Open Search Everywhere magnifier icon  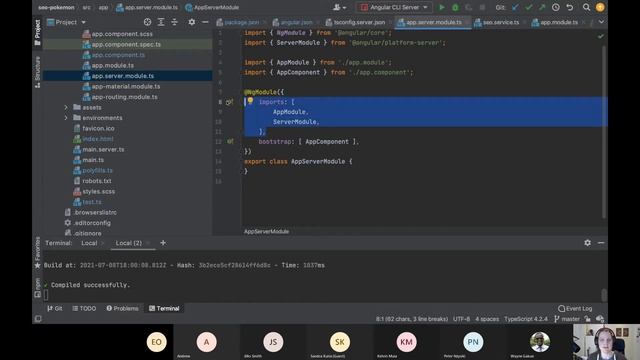tap(587, 7)
